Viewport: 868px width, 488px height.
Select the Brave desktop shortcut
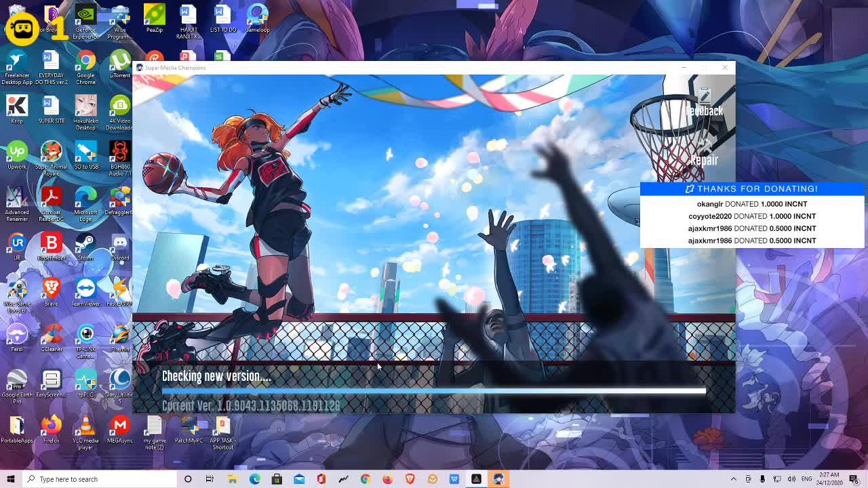tap(52, 292)
